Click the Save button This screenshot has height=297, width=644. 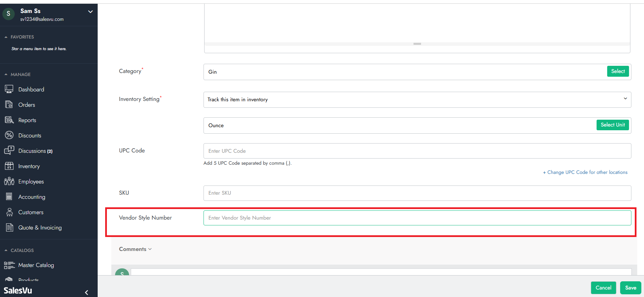coord(630,288)
